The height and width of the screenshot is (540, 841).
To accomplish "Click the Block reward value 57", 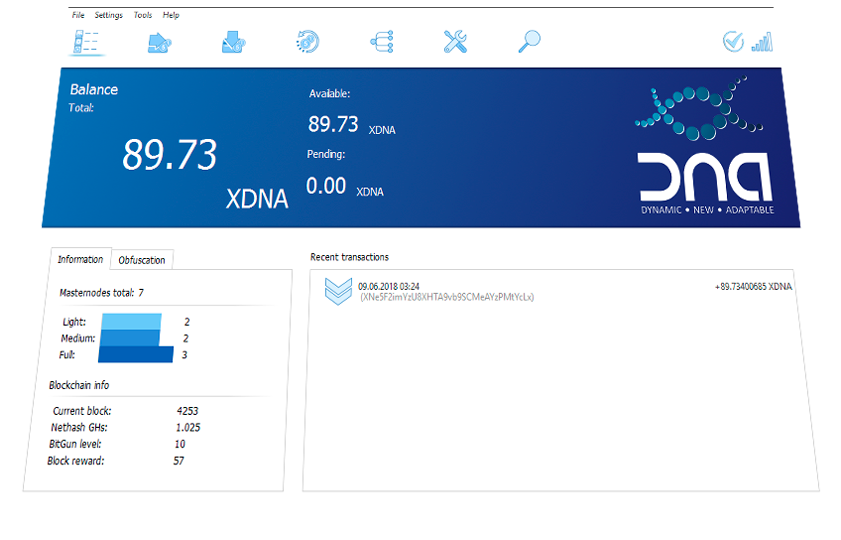I will coord(179,461).
